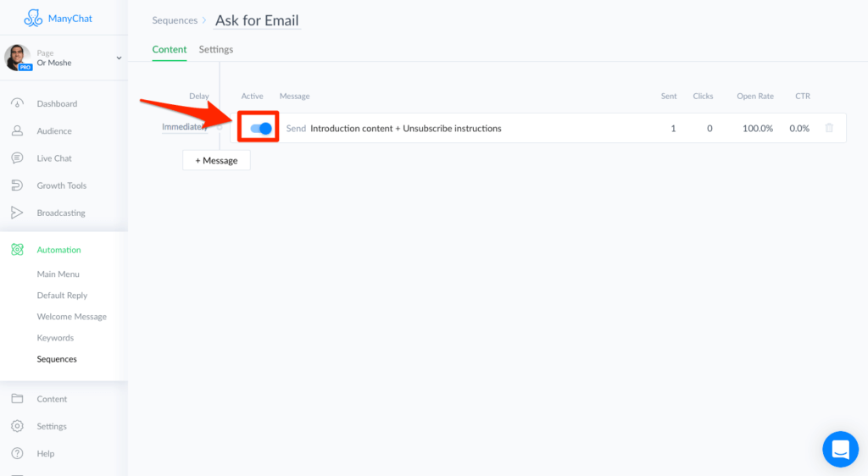Click the Or Moshe profile avatar
868x476 pixels.
pos(17,58)
